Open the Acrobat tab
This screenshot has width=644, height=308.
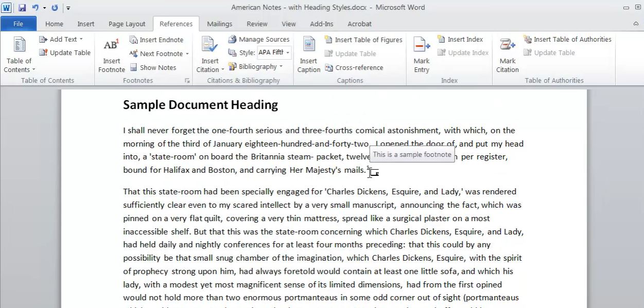[x=360, y=24]
